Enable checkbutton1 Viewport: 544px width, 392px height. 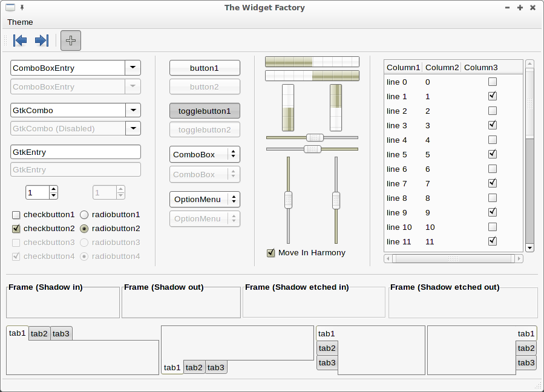pos(16,215)
